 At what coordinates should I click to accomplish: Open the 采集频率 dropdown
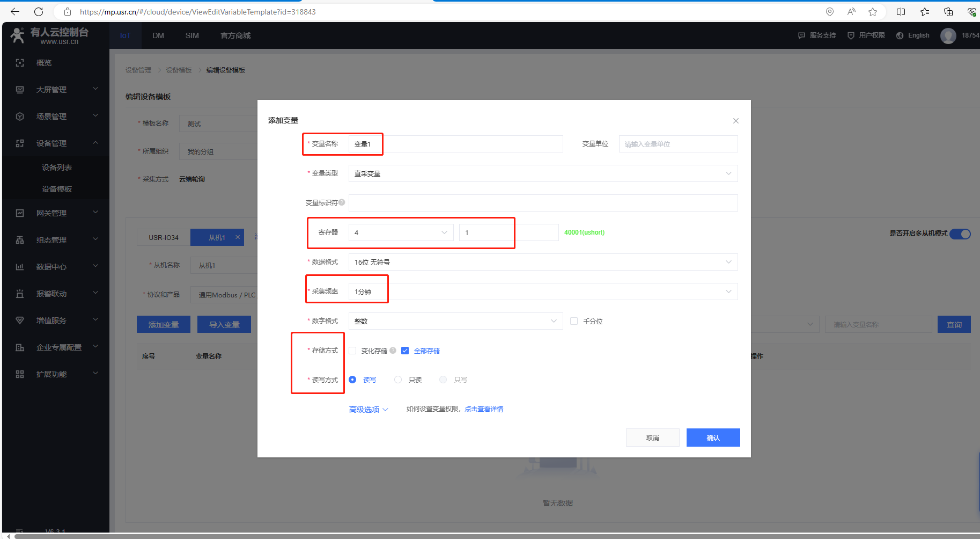tap(542, 292)
